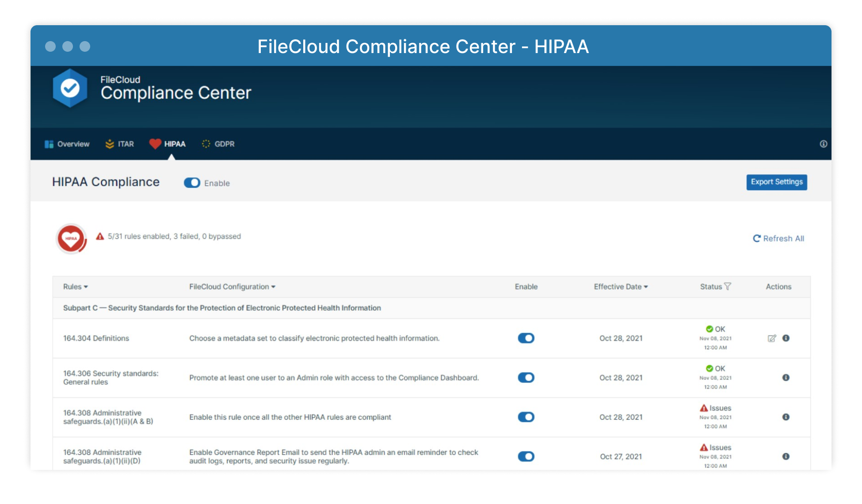The height and width of the screenshot is (504, 862).
Task: Open the Effective Date column sort dropdown
Action: [x=621, y=287]
